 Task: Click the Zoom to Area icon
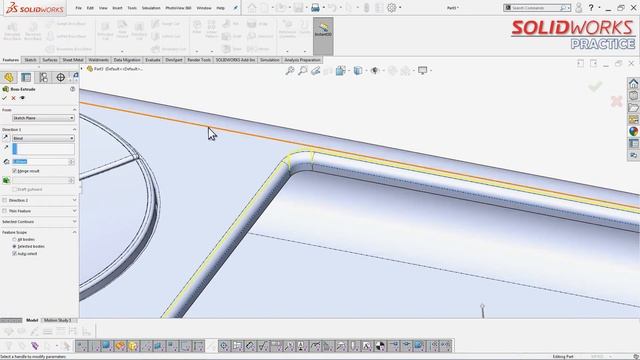click(302, 71)
